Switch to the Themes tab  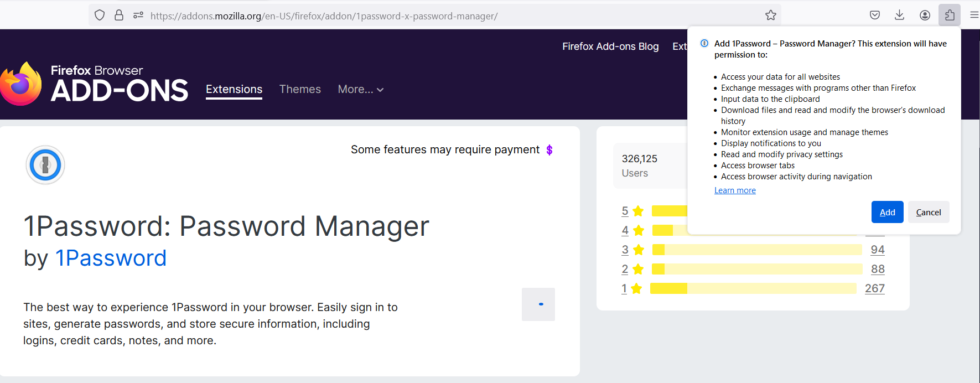(x=300, y=90)
